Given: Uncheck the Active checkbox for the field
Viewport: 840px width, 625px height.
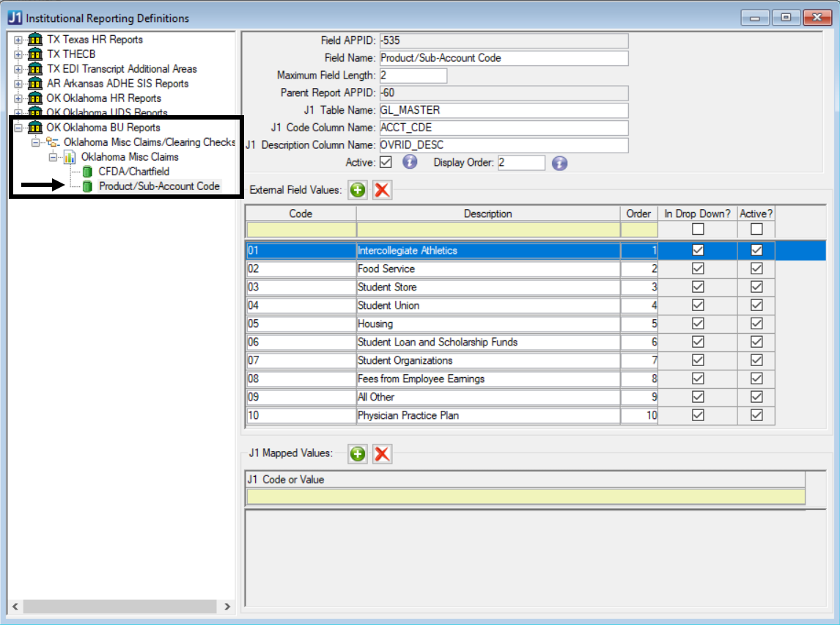Looking at the screenshot, I should tap(386, 162).
